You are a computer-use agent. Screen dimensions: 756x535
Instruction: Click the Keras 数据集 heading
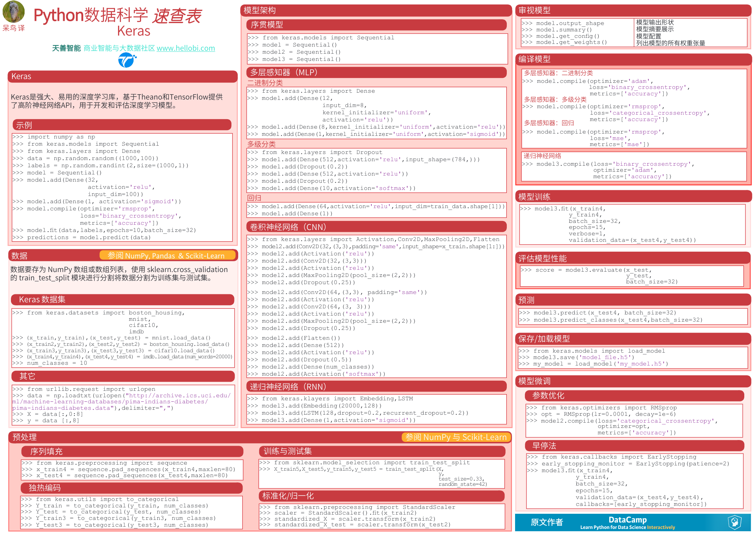(42, 299)
